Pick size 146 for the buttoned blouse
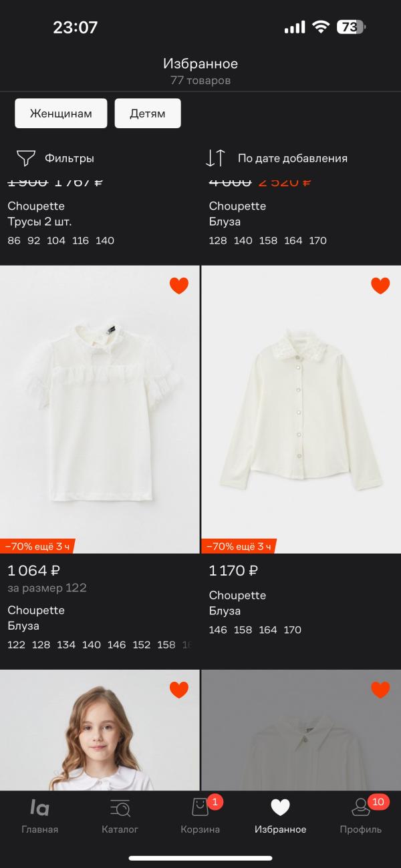Image resolution: width=401 pixels, height=868 pixels. coord(218,630)
